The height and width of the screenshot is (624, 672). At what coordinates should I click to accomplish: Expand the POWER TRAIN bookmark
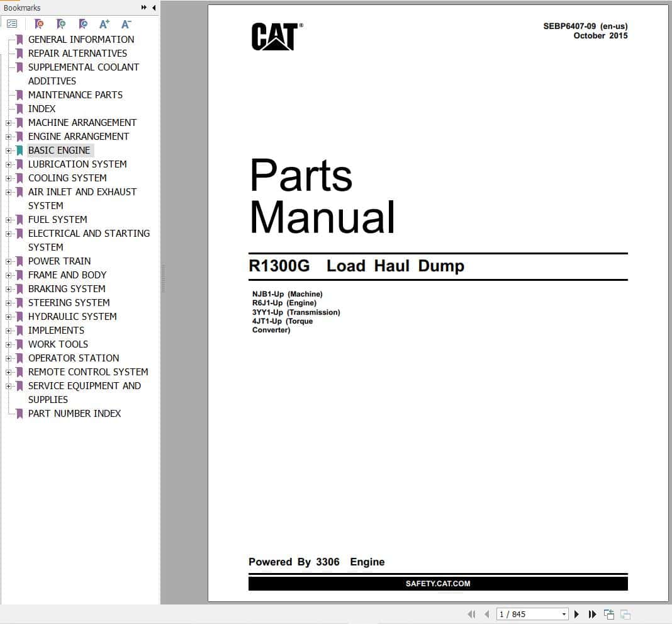[x=8, y=261]
